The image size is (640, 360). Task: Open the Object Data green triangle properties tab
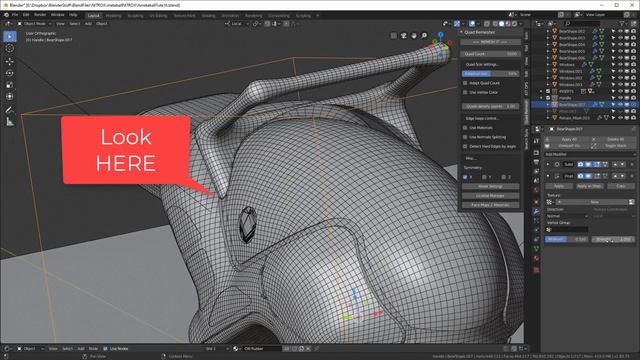point(537,248)
